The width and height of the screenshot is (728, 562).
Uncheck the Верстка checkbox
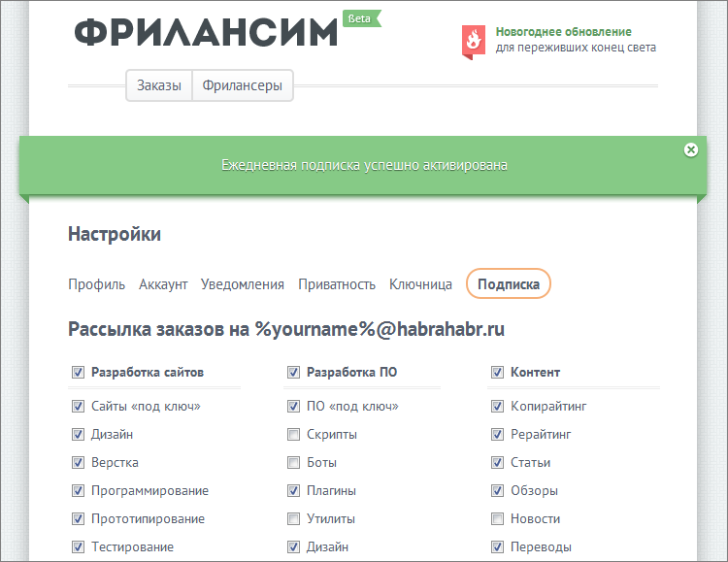click(x=78, y=463)
